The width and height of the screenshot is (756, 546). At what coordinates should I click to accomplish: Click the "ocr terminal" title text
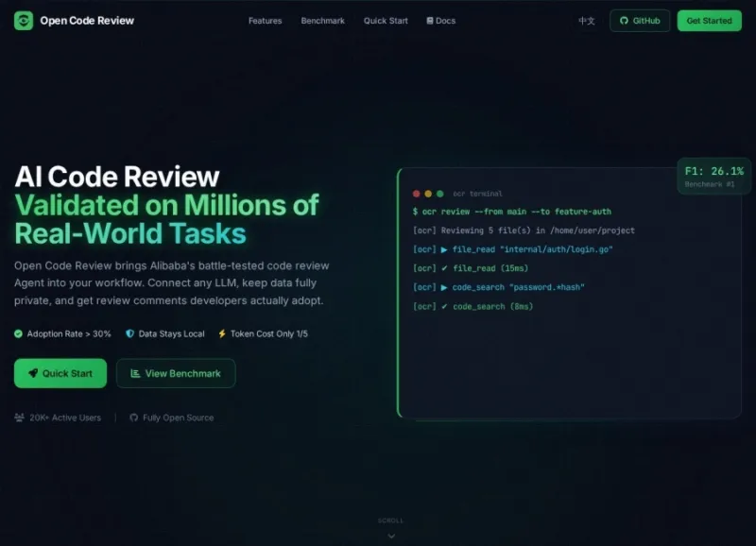(x=477, y=194)
